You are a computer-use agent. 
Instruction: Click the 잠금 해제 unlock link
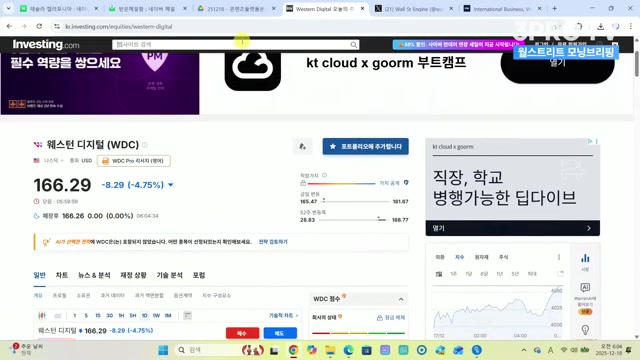pos(391,317)
